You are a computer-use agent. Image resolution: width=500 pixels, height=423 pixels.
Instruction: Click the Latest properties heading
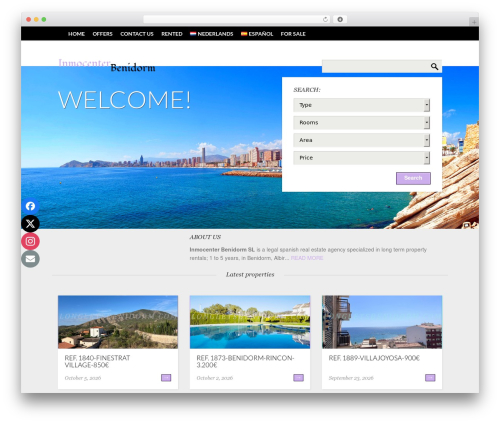click(x=250, y=275)
